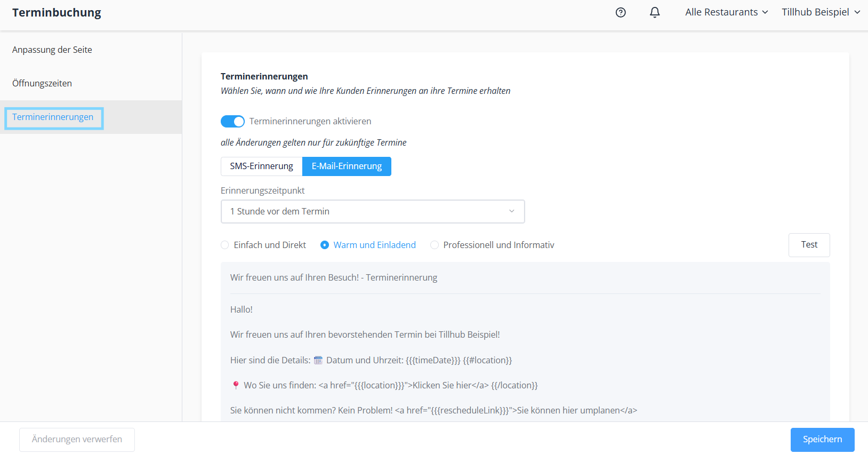Screen dimensions: 868x454
Task: Switch to the SMS-Erinnerung tab
Action: (261, 166)
